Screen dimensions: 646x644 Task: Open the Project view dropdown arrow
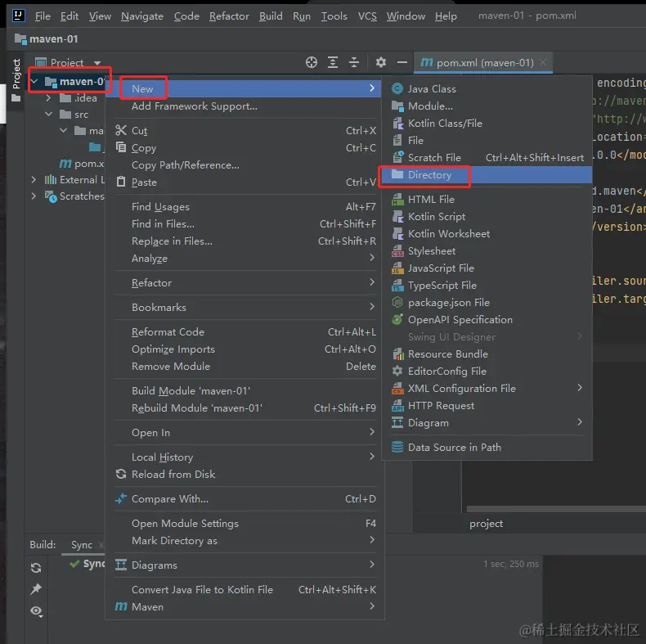(97, 63)
